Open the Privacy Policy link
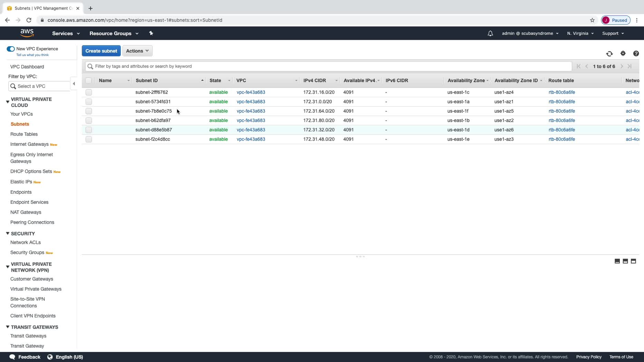644x362 pixels. [589, 357]
